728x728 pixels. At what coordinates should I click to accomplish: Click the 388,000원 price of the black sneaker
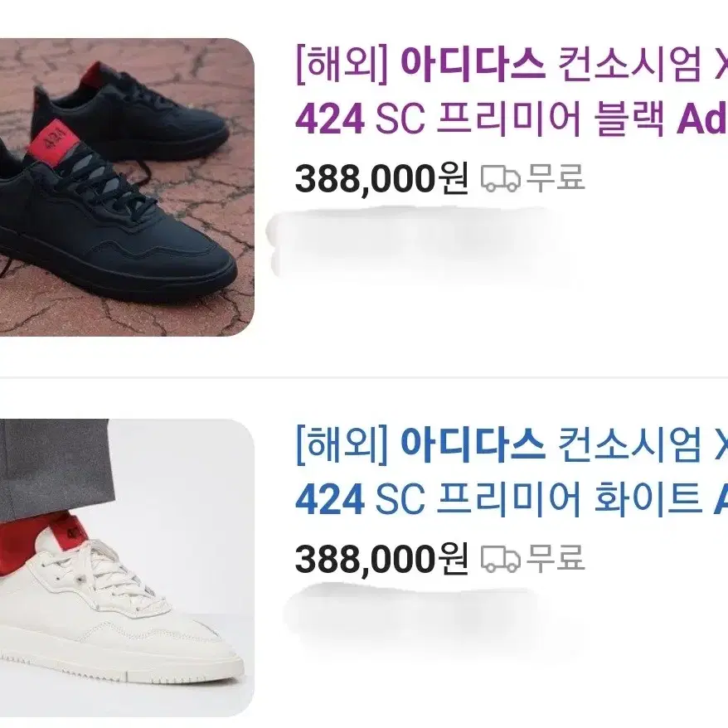381,179
